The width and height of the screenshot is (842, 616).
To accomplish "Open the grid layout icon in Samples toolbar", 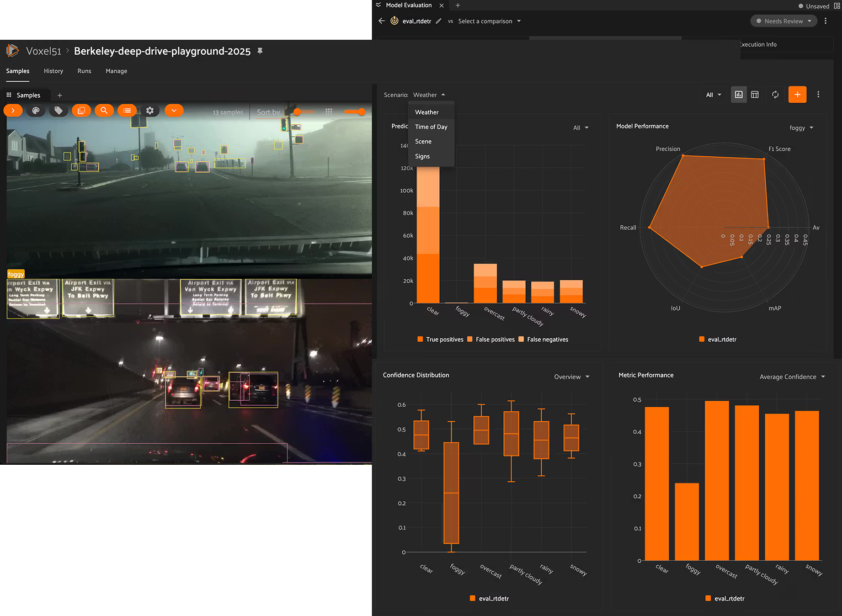I will pyautogui.click(x=329, y=111).
